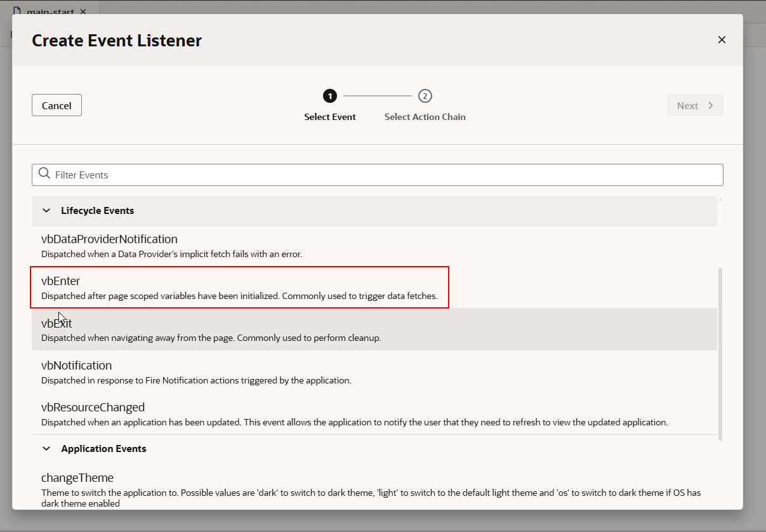
Task: Click the vbDataProviderNotification description text
Action: pos(172,254)
